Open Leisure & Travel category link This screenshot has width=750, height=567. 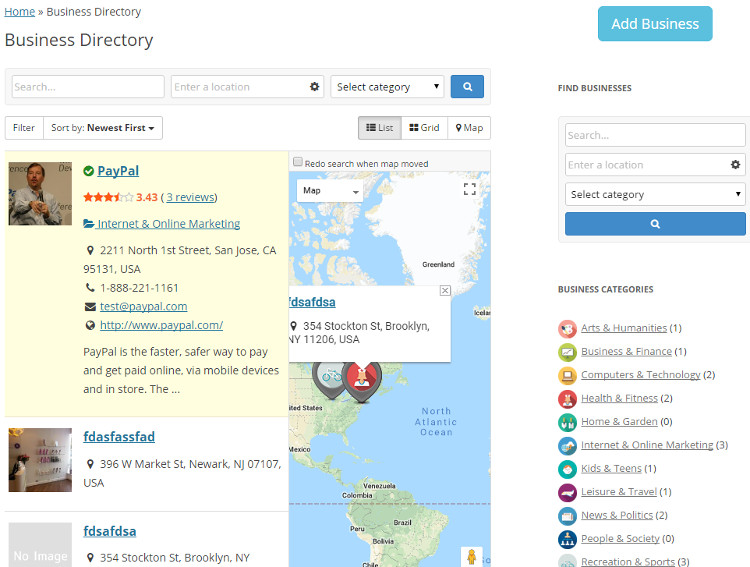(x=619, y=491)
